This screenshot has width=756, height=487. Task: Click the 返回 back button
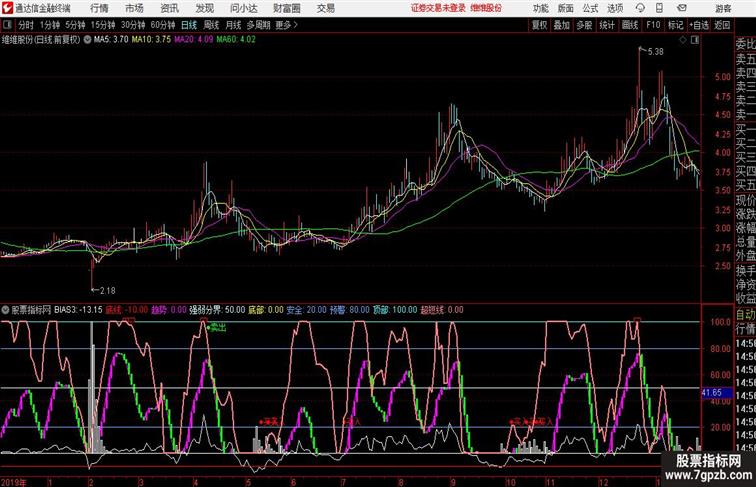click(722, 25)
